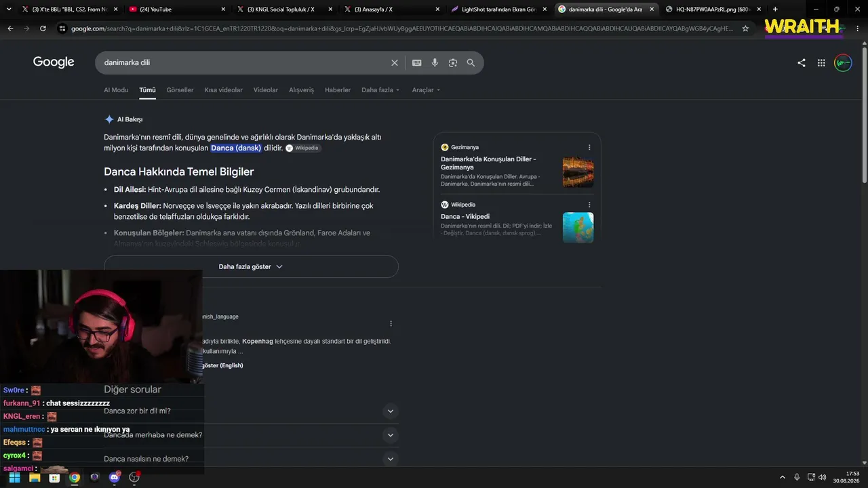Screen dimensions: 868x488
Task: Click the 'Diğer sorular' heading
Action: coord(132,389)
